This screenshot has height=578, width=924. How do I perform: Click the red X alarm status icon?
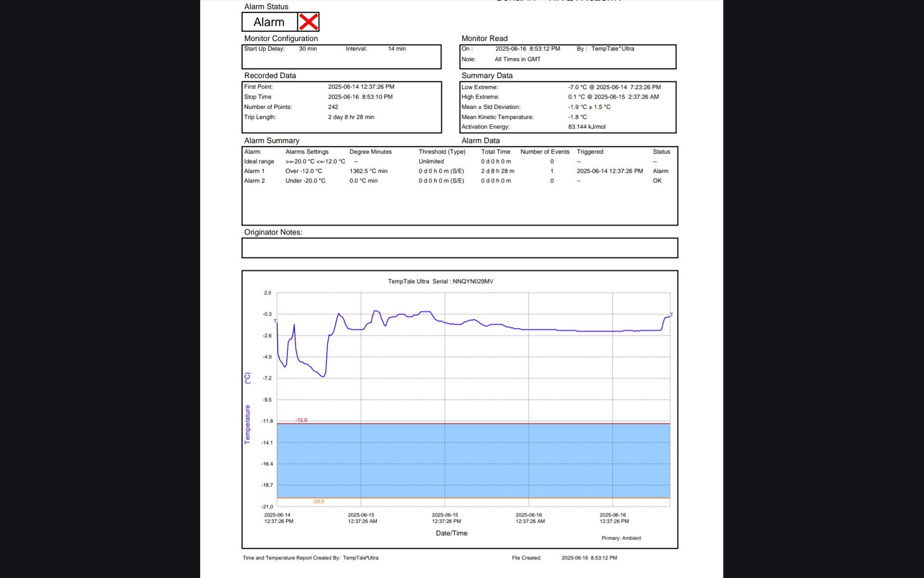coord(308,22)
